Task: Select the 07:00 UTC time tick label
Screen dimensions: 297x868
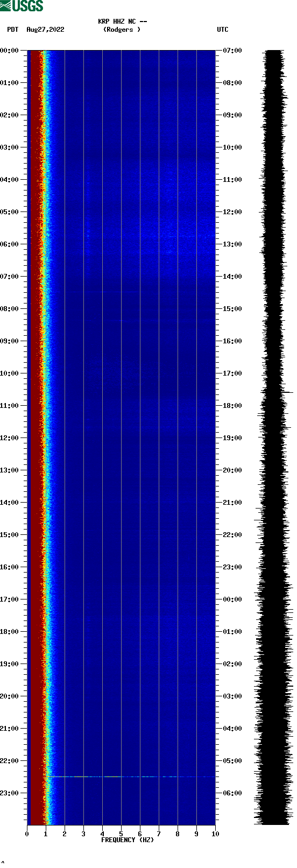Action: [x=232, y=51]
